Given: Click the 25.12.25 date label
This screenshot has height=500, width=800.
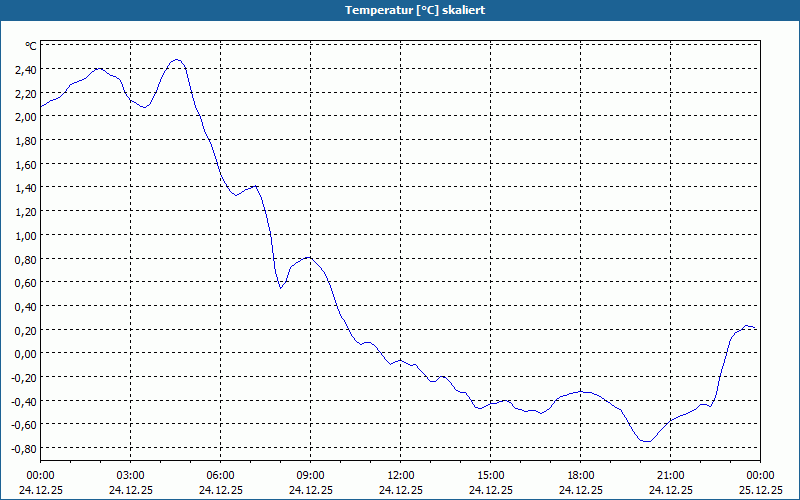Looking at the screenshot, I should [x=760, y=490].
